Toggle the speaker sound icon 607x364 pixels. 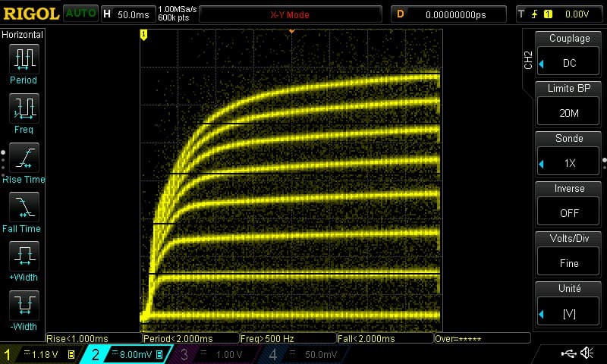587,353
